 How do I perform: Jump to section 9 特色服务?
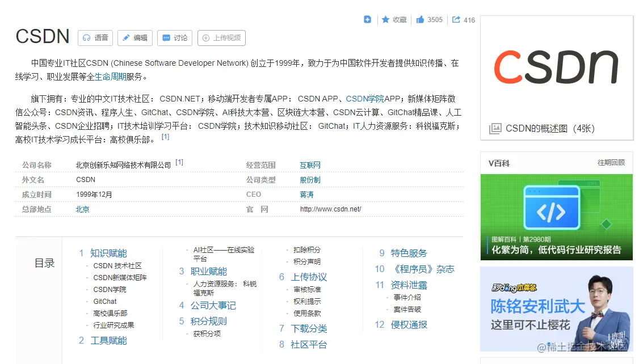coord(409,253)
